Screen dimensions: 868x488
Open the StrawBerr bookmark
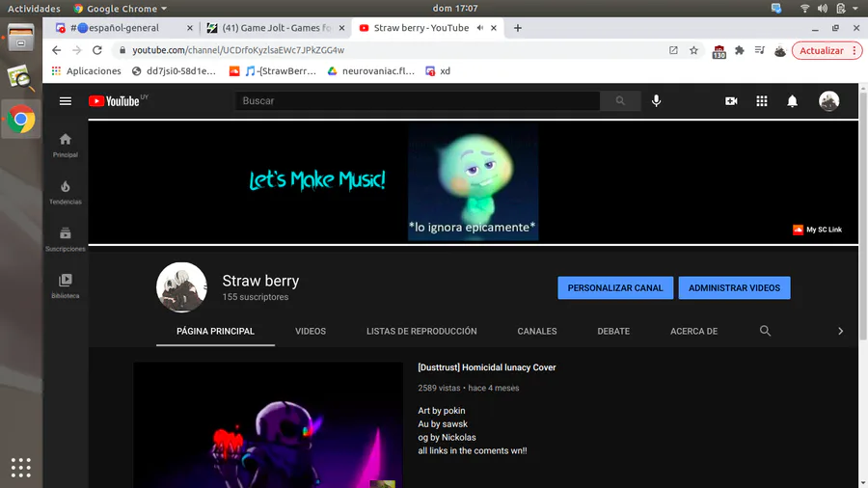(x=273, y=70)
